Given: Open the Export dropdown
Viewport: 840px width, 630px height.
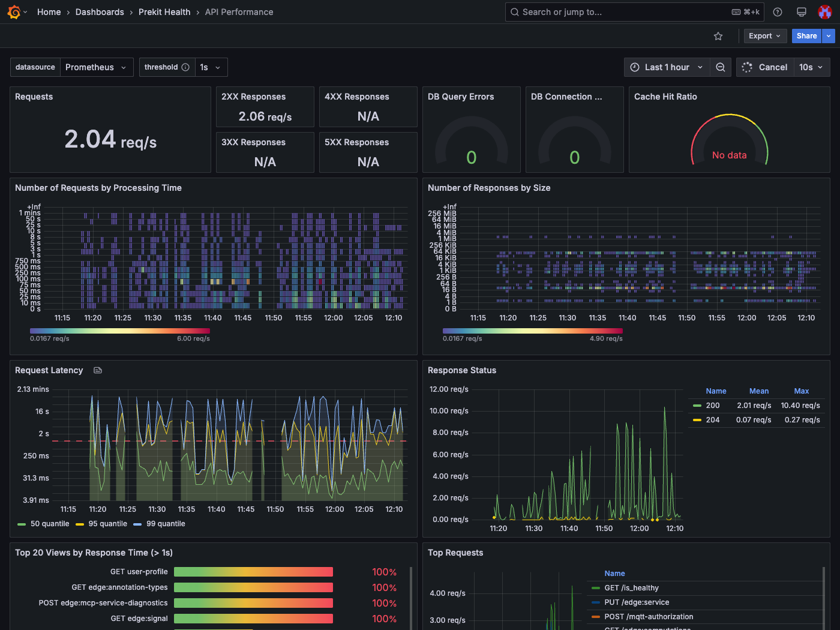Looking at the screenshot, I should tap(765, 36).
